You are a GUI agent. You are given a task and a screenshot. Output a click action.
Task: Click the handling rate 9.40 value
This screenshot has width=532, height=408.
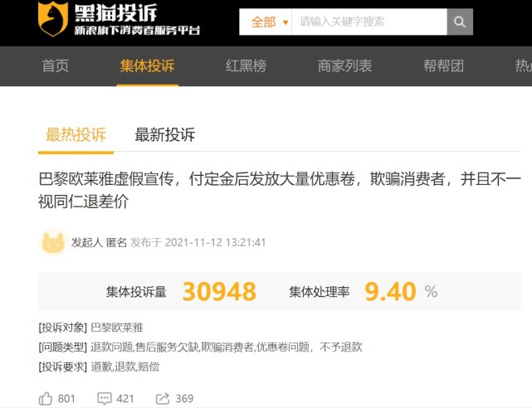pos(391,291)
